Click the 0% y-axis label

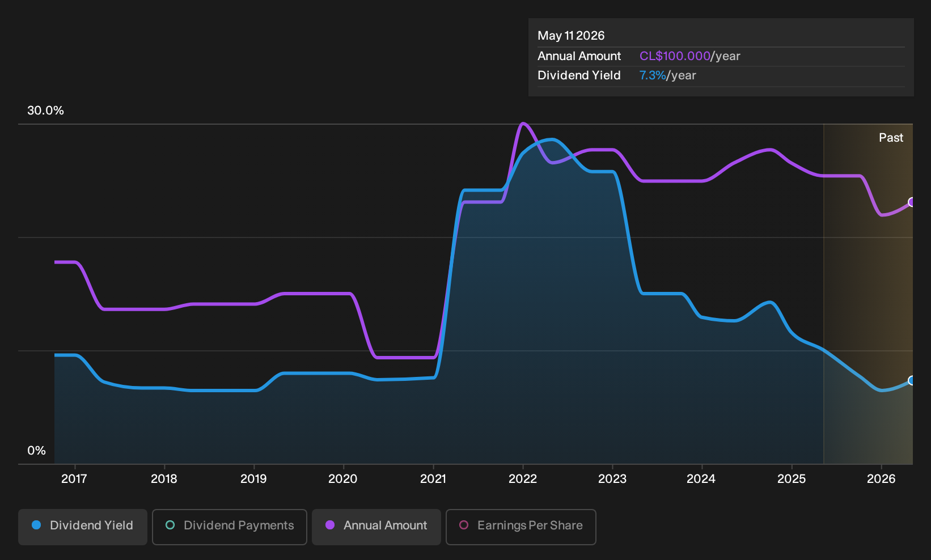click(x=36, y=451)
